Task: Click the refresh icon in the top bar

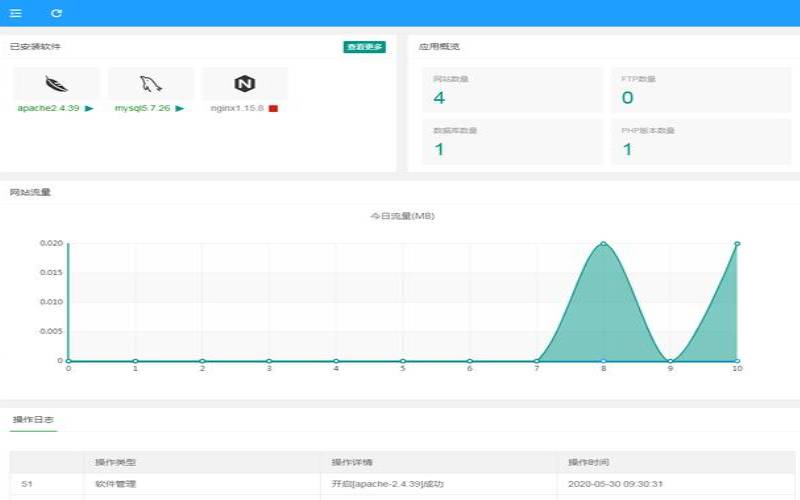Action: point(57,13)
